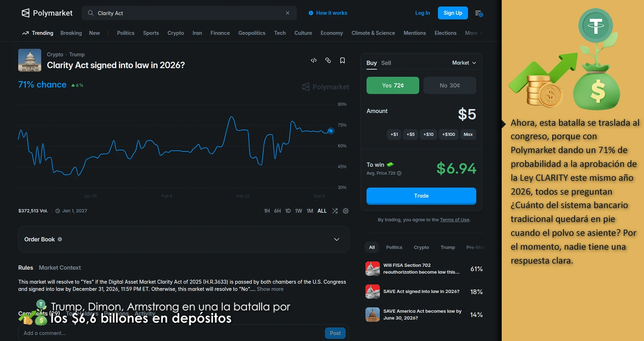644x341 pixels.
Task: Select the No 30¢ outcome
Action: tap(449, 85)
